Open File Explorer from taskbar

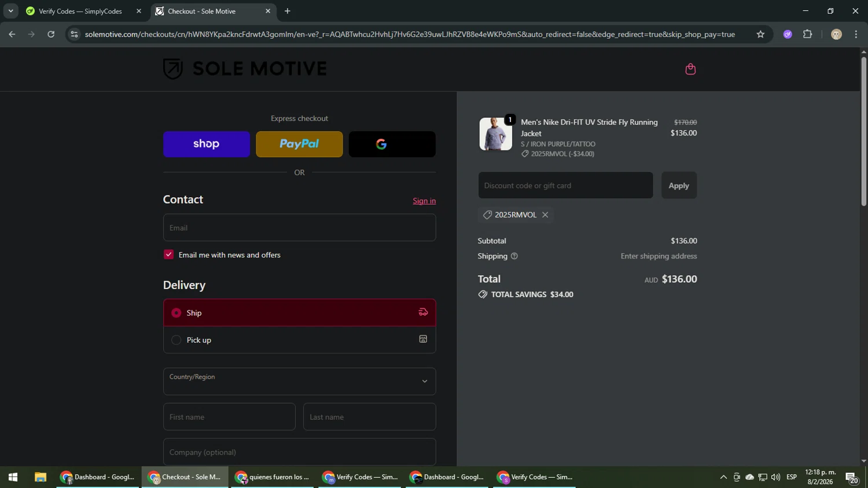[40, 477]
